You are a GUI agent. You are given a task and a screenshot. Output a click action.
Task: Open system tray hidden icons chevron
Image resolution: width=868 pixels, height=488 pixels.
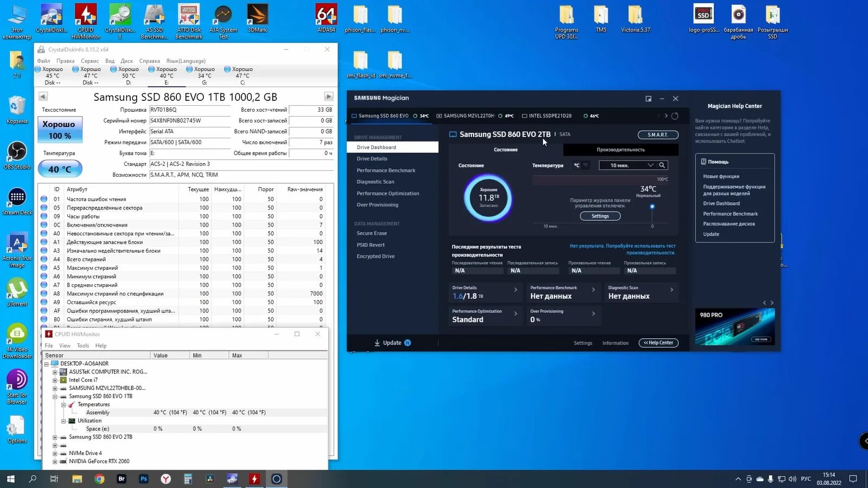click(738, 479)
